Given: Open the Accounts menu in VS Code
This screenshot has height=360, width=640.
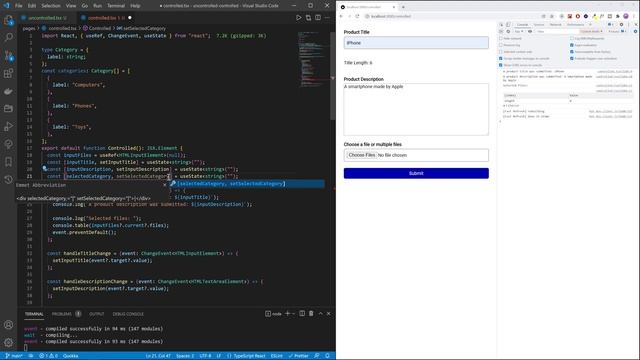Looking at the screenshot, I should pos(8,325).
